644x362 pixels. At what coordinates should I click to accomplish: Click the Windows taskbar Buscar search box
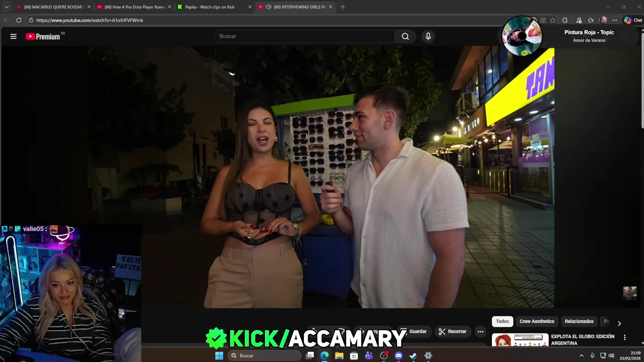tap(264, 355)
